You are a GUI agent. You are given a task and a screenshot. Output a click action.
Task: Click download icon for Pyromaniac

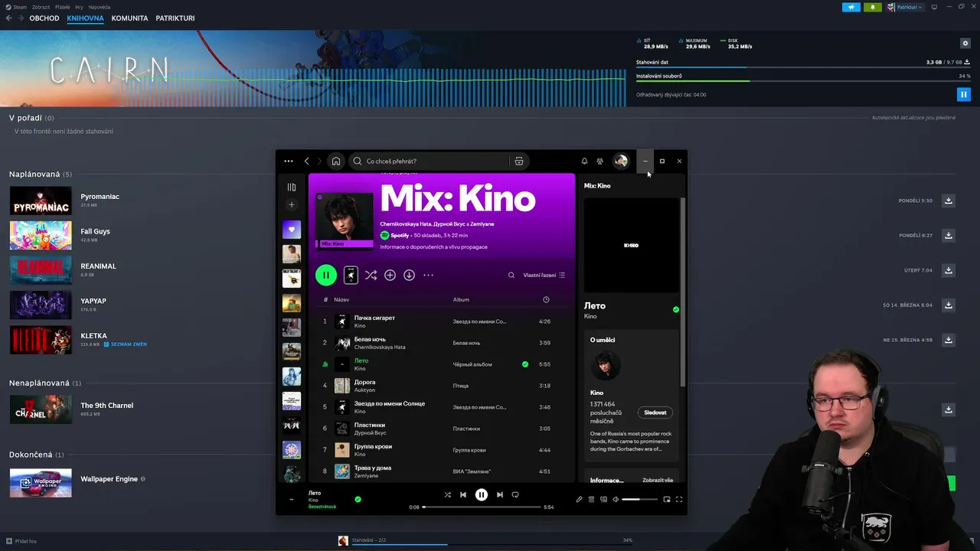[949, 201]
